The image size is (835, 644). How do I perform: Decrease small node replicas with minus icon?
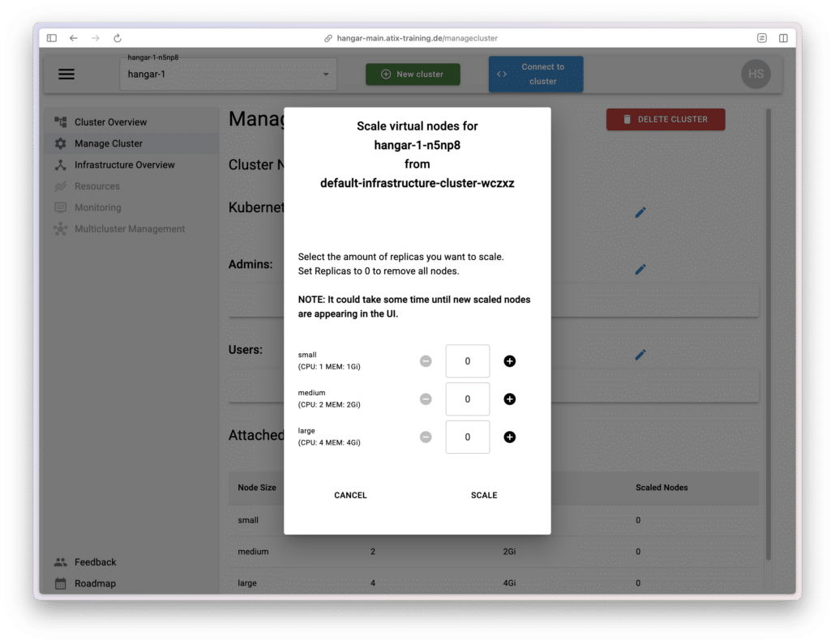(426, 361)
